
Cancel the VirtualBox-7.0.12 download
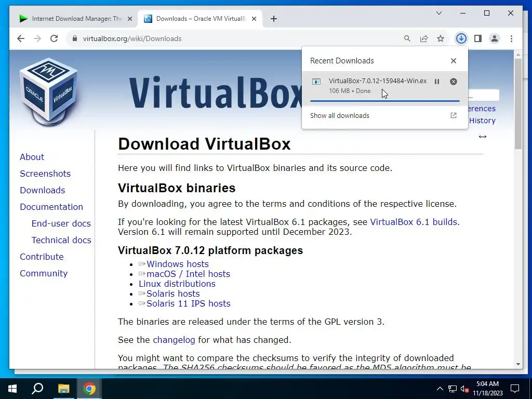point(453,82)
